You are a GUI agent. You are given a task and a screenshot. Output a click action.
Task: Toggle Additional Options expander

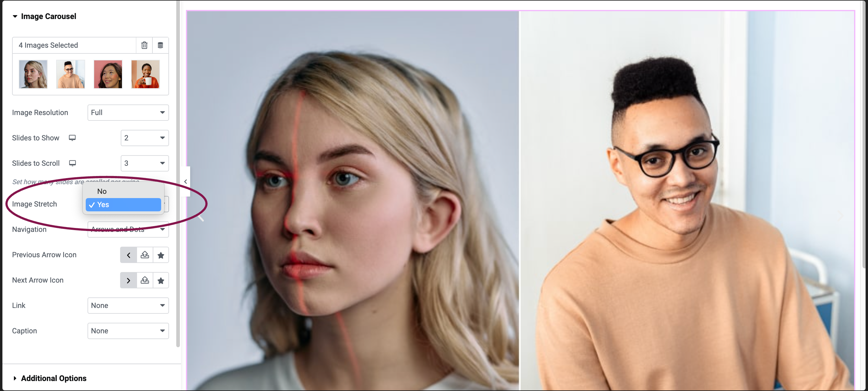pyautogui.click(x=53, y=378)
